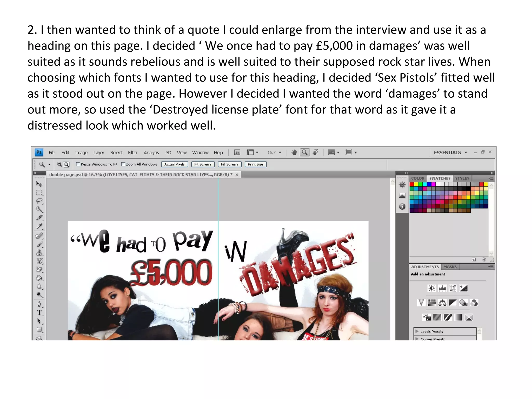Switch to the Styles tab
This screenshot has height=399, width=532.
462,178
